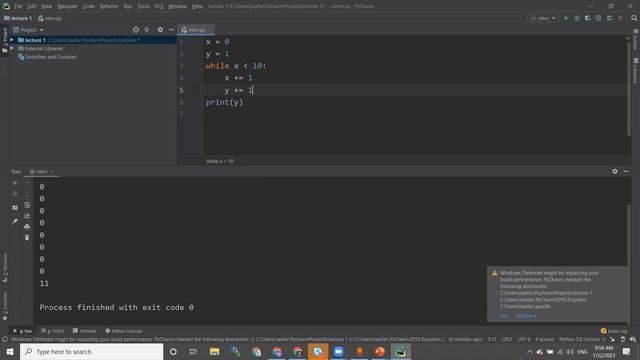
Task: Locate current file in the Project panel
Action: 136,30
